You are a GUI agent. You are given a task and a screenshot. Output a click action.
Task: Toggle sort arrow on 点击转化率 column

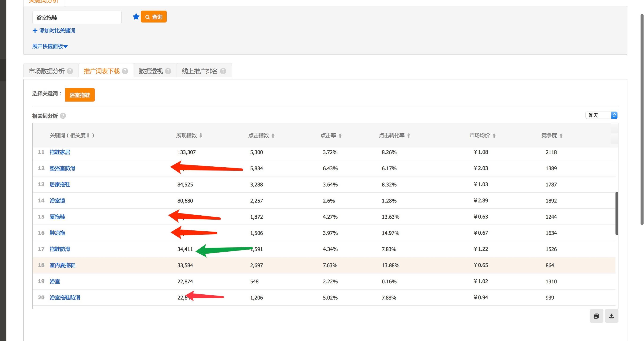coord(409,135)
